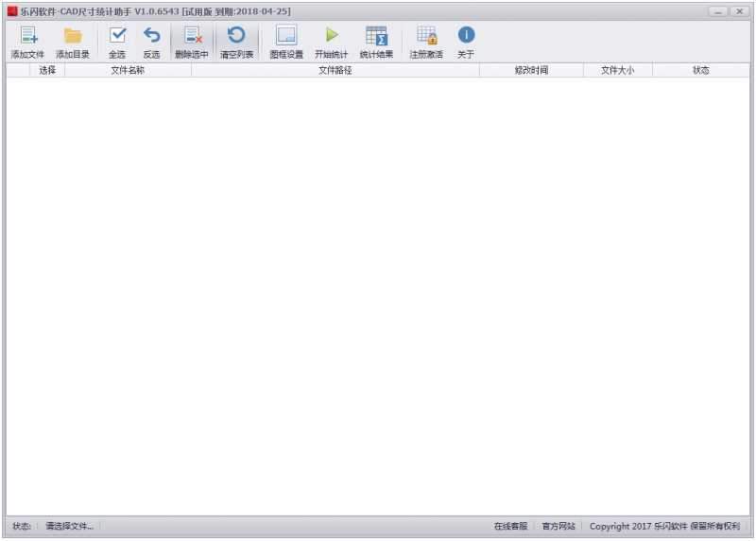Close the application window
756x541 pixels.
pyautogui.click(x=738, y=10)
